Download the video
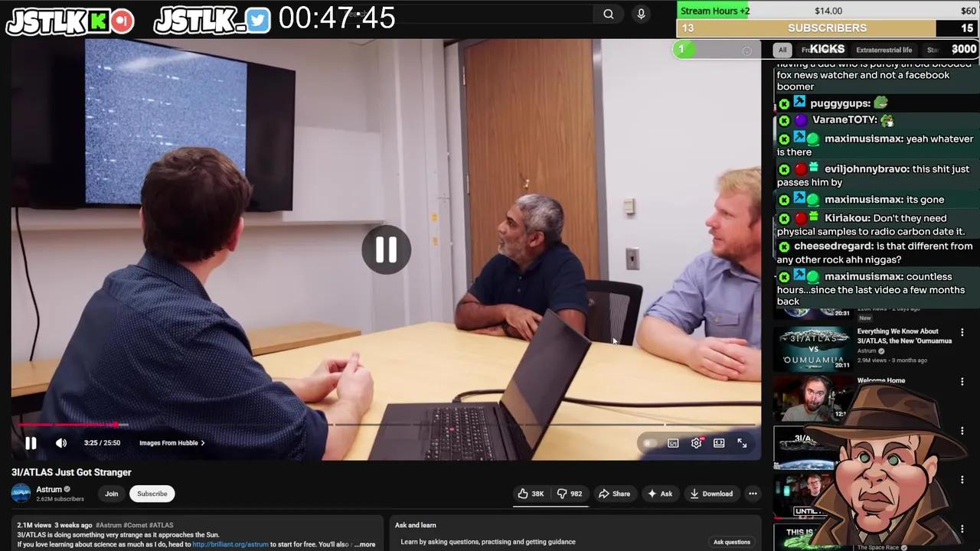 click(711, 494)
